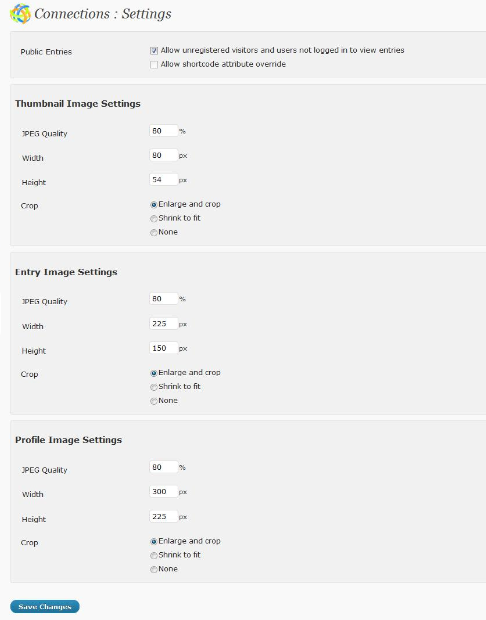Select Entry Image crop None radio
The width and height of the screenshot is (486, 620).
[154, 401]
